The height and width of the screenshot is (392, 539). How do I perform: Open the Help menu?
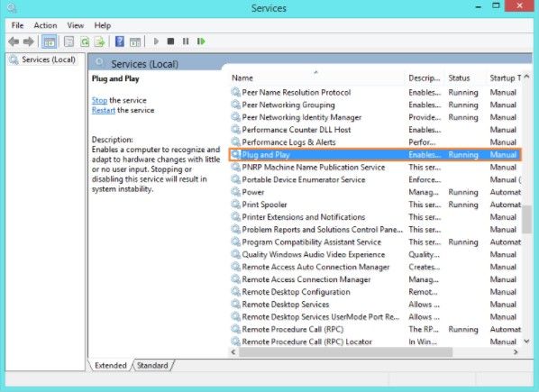point(103,25)
